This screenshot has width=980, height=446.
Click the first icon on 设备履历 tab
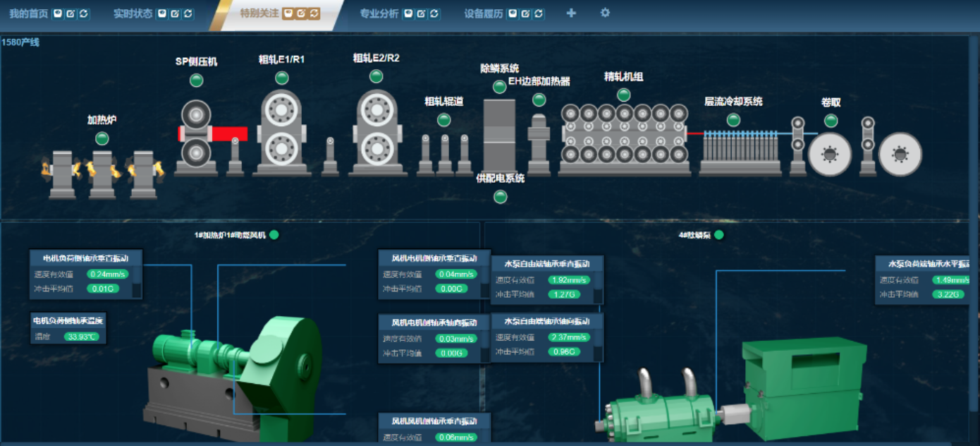[x=513, y=14]
